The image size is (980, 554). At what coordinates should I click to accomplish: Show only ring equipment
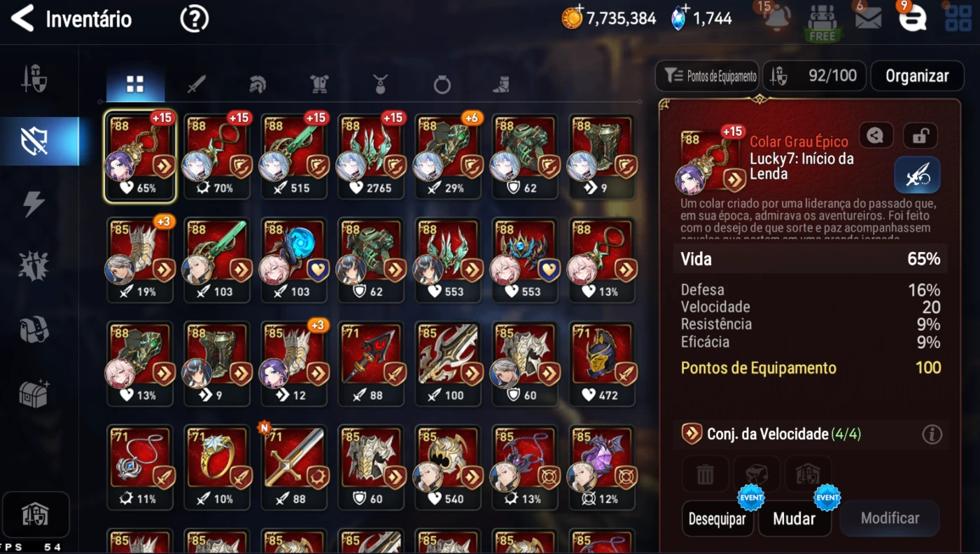[442, 85]
